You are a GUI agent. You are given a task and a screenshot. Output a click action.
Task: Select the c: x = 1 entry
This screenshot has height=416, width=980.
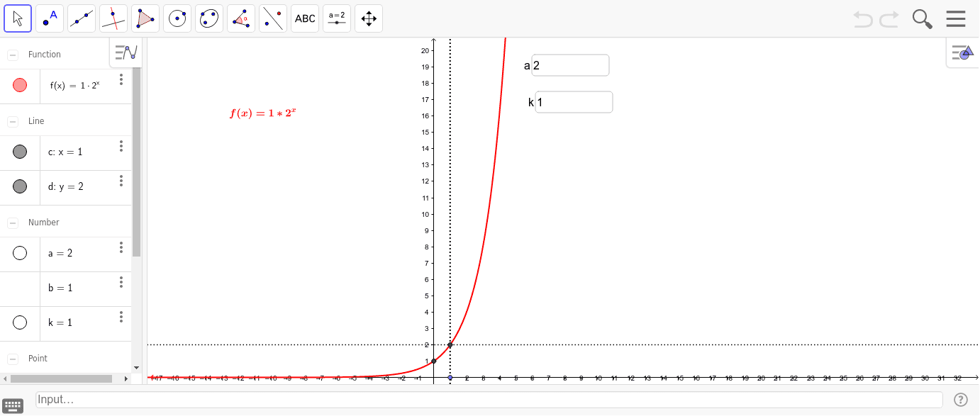click(66, 153)
